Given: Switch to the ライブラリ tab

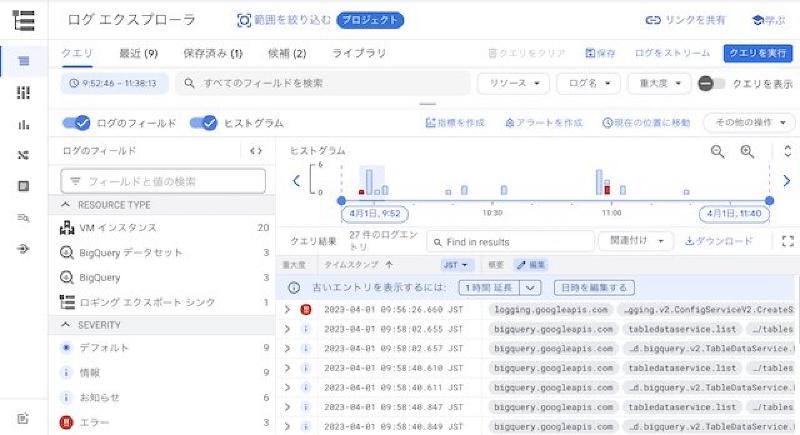Looking at the screenshot, I should click(359, 53).
